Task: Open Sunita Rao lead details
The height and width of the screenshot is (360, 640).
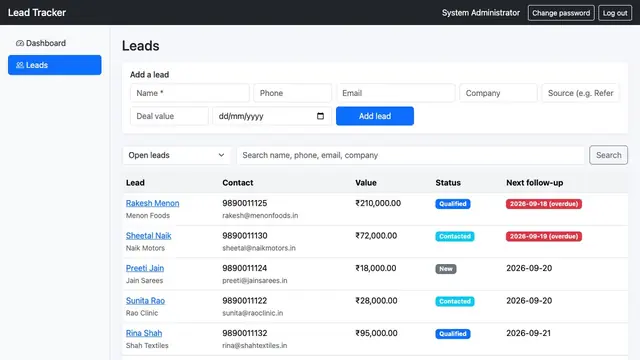Action: pyautogui.click(x=145, y=301)
